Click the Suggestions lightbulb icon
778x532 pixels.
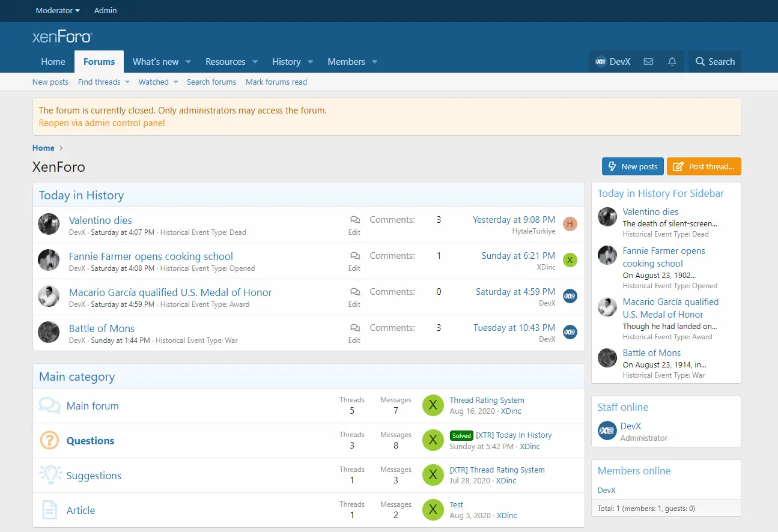[x=50, y=475]
